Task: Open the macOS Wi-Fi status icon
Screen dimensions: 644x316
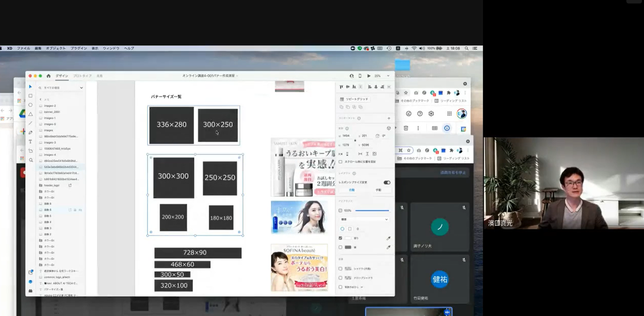Action: (414, 48)
